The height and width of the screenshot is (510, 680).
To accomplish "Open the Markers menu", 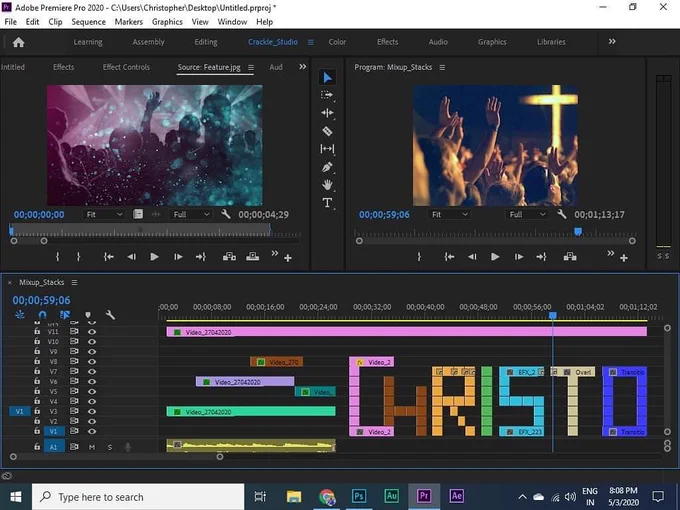I will (x=128, y=22).
